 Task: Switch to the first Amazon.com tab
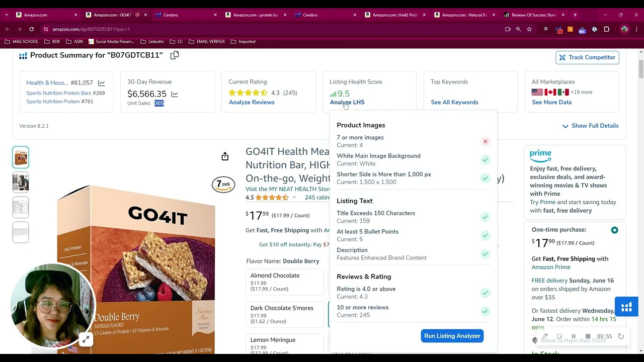click(45, 15)
